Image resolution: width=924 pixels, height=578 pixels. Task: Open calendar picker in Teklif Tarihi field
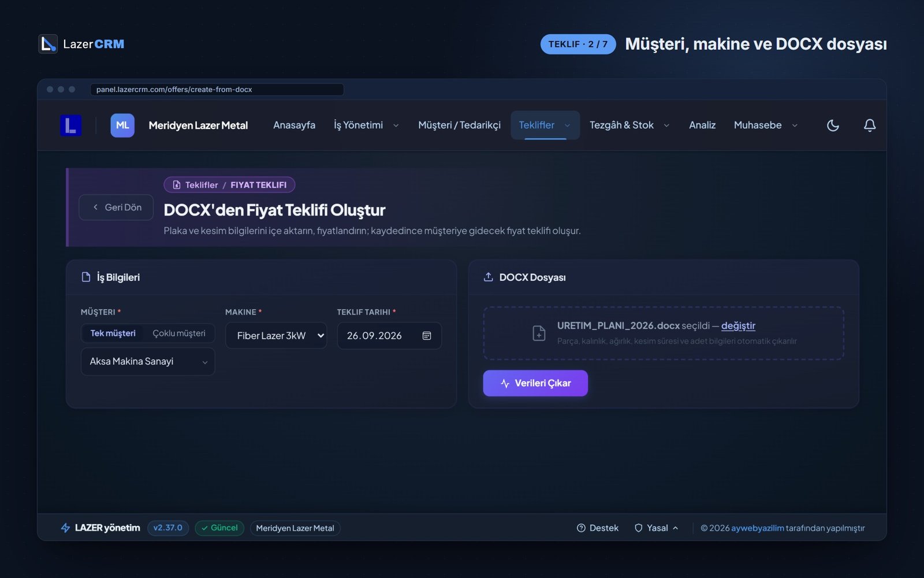point(427,336)
